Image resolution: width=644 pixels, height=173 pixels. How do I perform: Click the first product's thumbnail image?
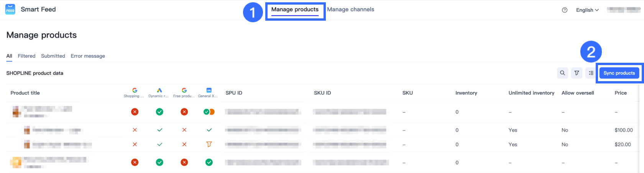coord(16,112)
